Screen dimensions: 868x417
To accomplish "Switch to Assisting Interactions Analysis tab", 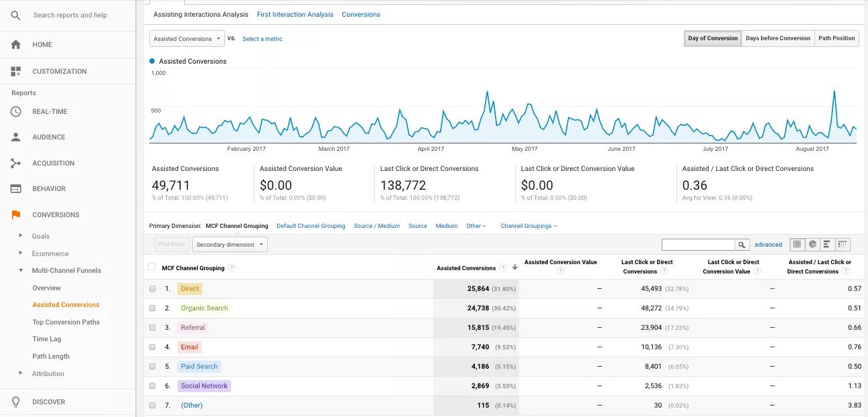I will click(201, 14).
